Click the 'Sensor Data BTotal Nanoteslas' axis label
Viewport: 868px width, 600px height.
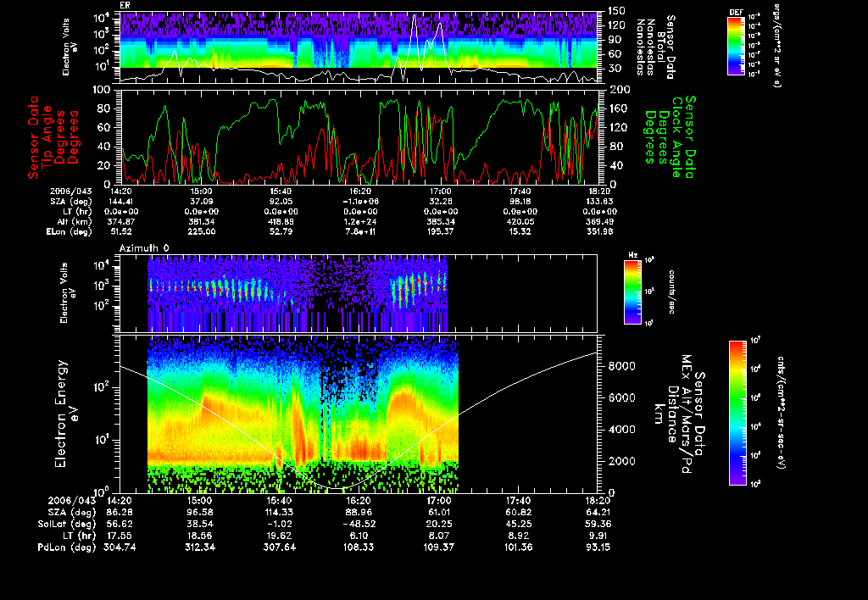pyautogui.click(x=656, y=47)
